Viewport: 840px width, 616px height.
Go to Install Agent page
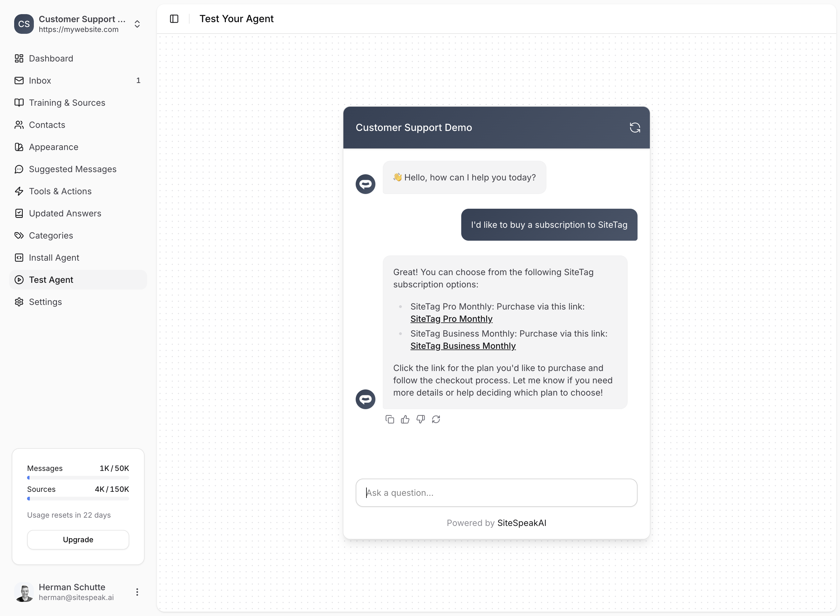pos(54,258)
